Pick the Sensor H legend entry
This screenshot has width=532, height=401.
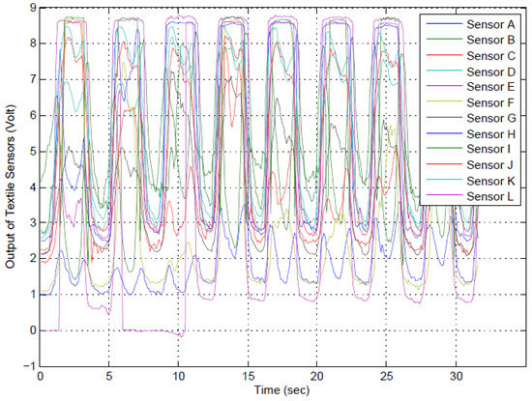pyautogui.click(x=491, y=134)
